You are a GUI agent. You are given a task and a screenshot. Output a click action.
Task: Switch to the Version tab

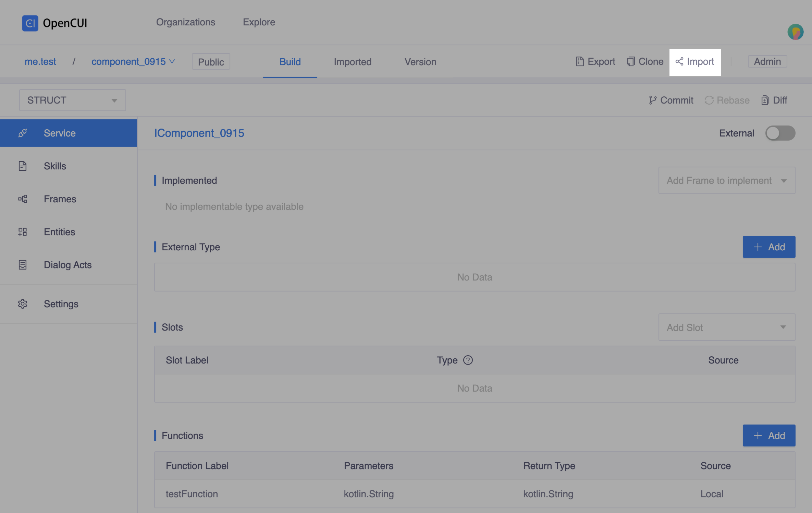tap(420, 61)
